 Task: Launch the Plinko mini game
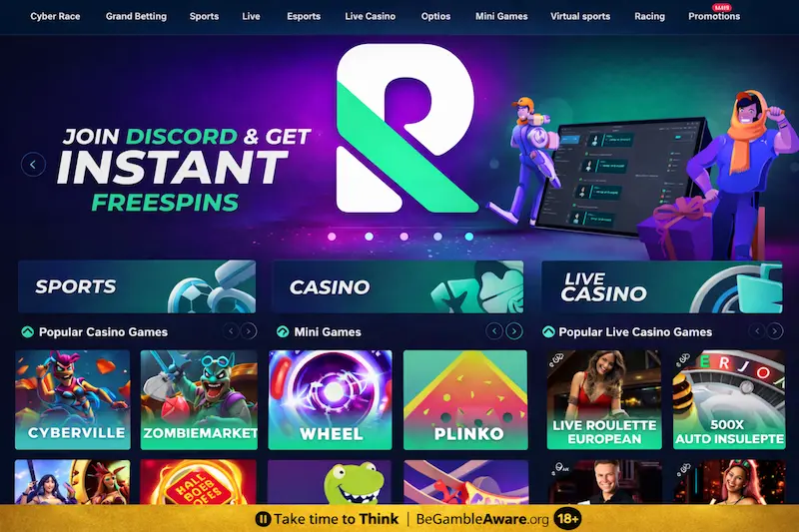(465, 399)
